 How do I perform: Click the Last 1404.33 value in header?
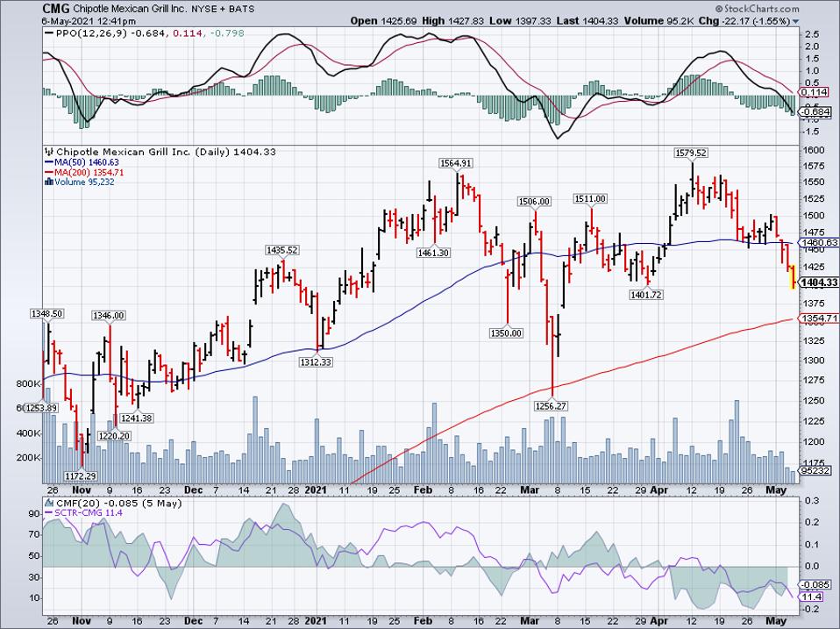tap(587, 21)
